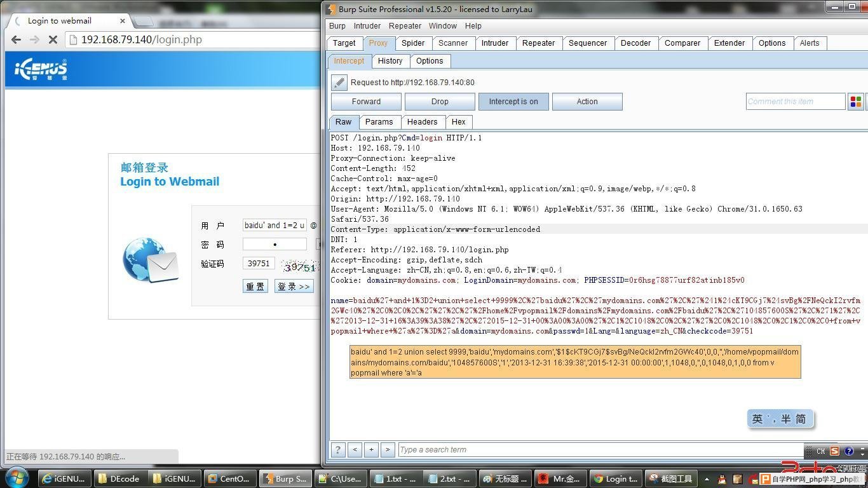This screenshot has height=488, width=868.
Task: Open 1.txt taskbar item
Action: pos(395,478)
